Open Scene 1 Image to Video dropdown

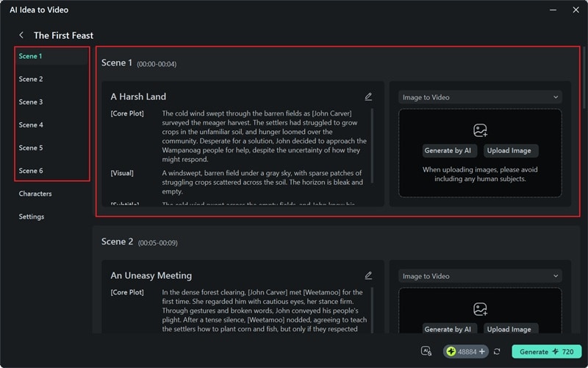pyautogui.click(x=480, y=97)
